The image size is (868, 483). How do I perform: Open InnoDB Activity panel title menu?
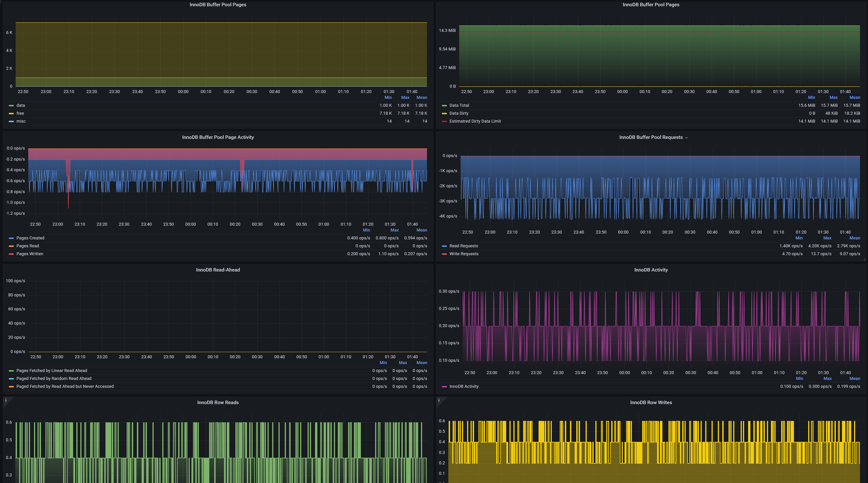click(651, 270)
